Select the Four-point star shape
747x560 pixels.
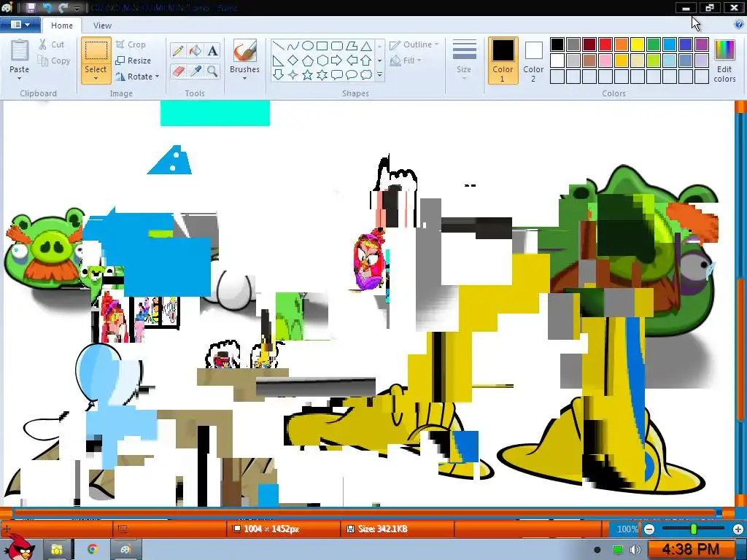tap(293, 75)
